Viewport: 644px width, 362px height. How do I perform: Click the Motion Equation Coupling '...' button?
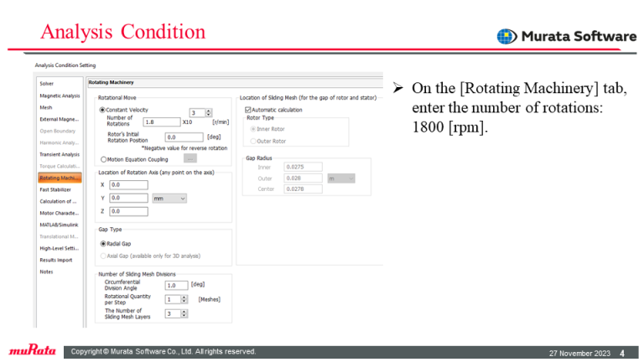(190, 158)
